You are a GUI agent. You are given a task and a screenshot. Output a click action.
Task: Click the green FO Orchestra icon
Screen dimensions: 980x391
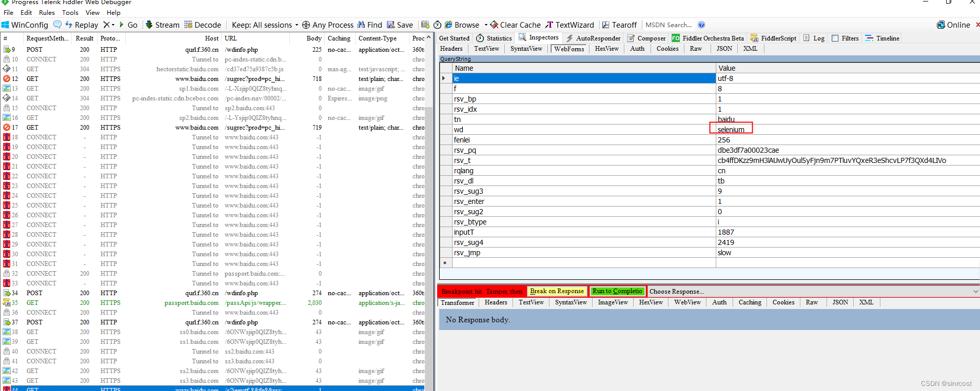(x=676, y=38)
